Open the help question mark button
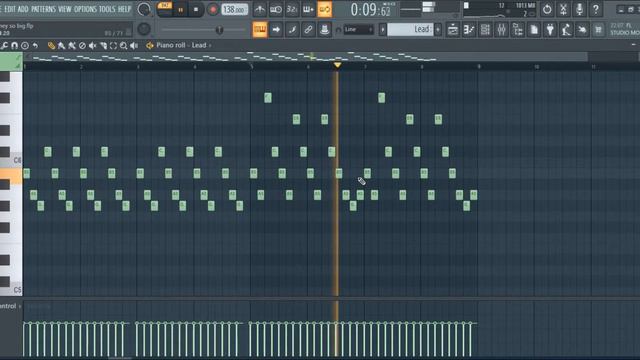This screenshot has width=640, height=360. 596,9
